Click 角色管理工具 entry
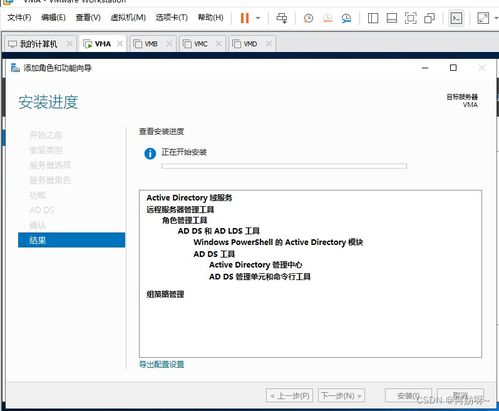 pyautogui.click(x=185, y=220)
